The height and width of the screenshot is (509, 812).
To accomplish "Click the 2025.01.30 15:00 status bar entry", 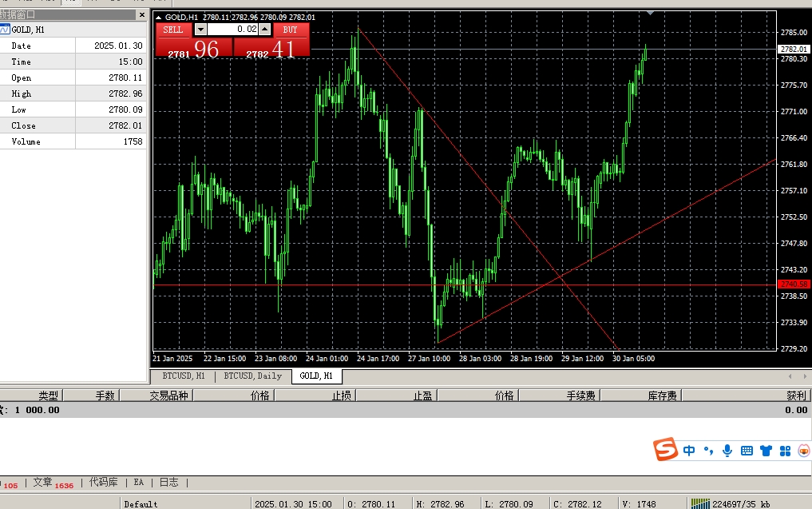I will point(293,504).
